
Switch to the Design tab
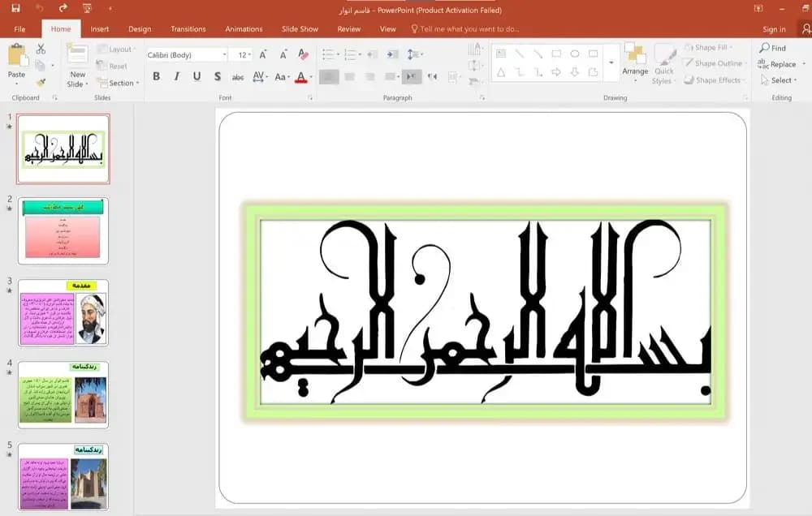(140, 29)
